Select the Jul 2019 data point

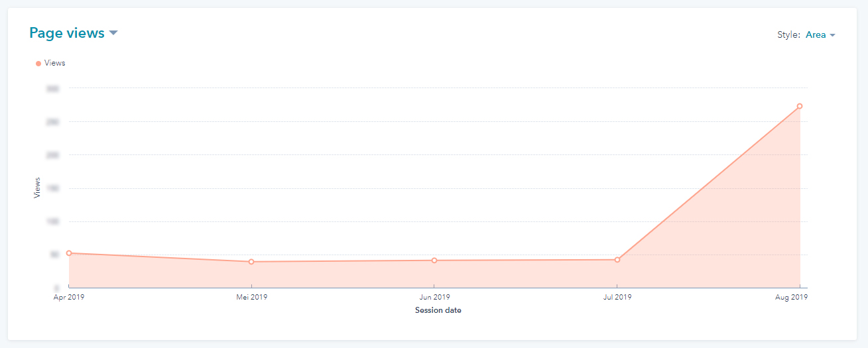point(617,260)
